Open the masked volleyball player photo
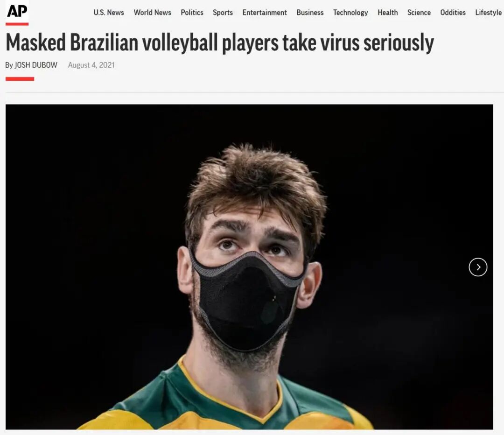 (x=249, y=267)
